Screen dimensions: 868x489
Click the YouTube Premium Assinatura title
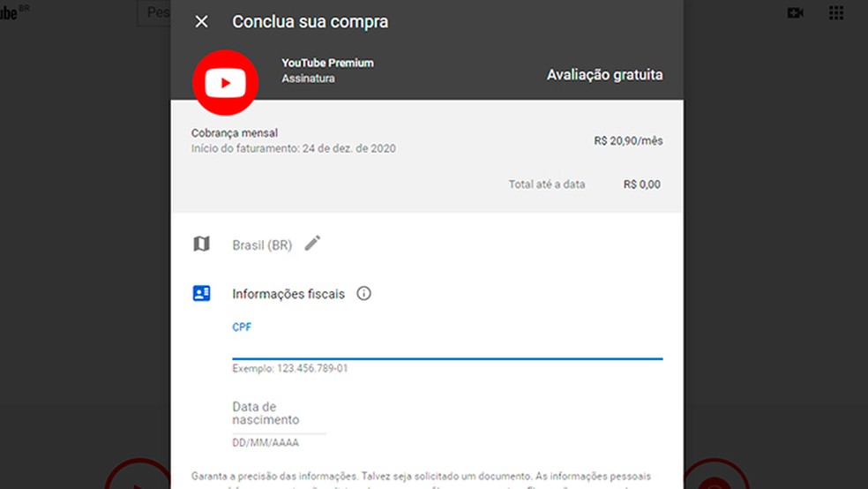[327, 71]
